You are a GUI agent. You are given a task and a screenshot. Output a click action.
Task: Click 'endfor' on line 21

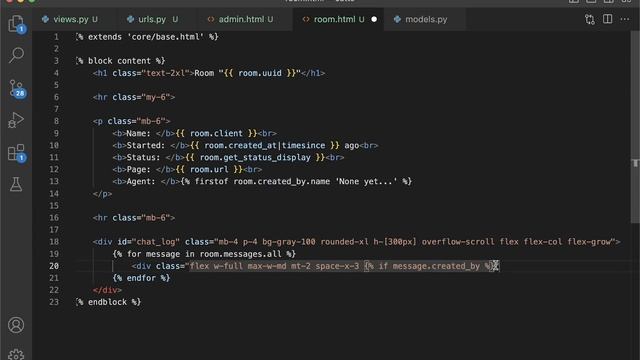coord(141,278)
